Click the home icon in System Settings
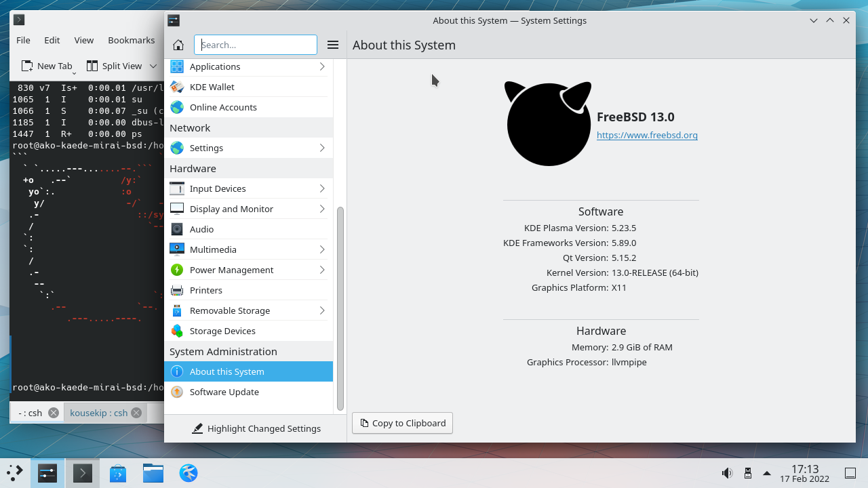 click(x=178, y=45)
